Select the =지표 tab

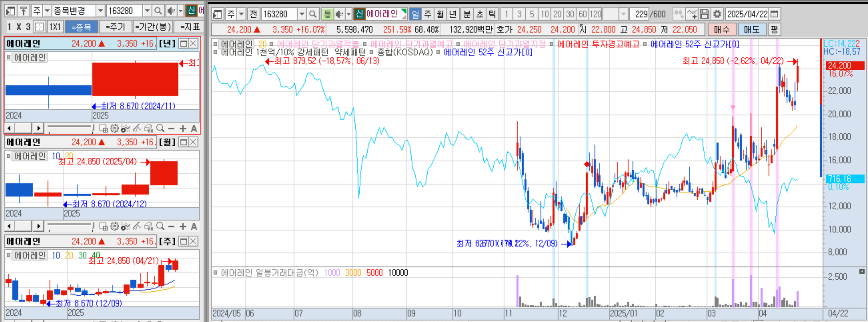pos(190,27)
